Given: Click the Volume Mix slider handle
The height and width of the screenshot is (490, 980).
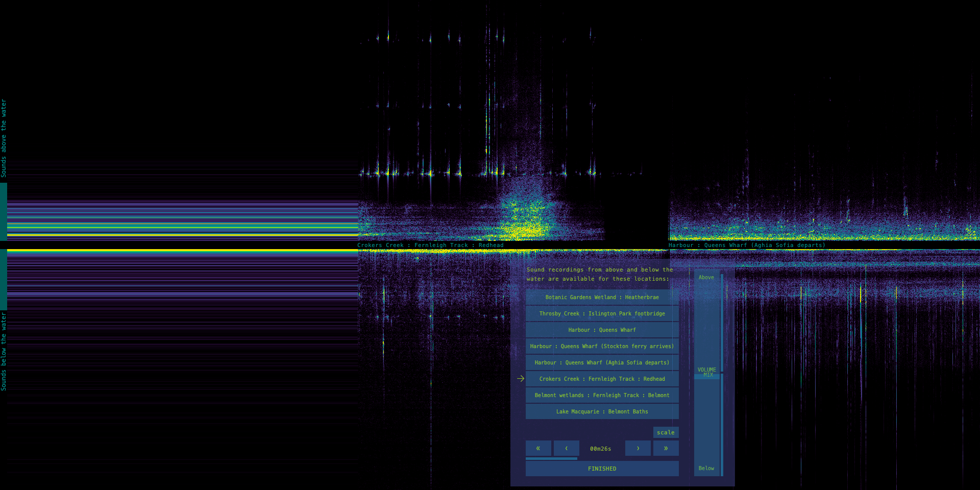Looking at the screenshot, I should 707,376.
